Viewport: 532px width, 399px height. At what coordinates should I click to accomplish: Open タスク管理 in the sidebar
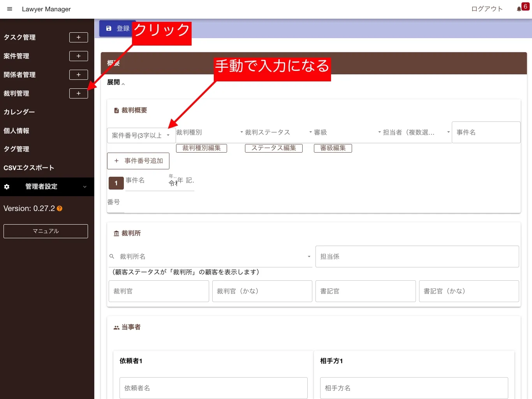19,37
